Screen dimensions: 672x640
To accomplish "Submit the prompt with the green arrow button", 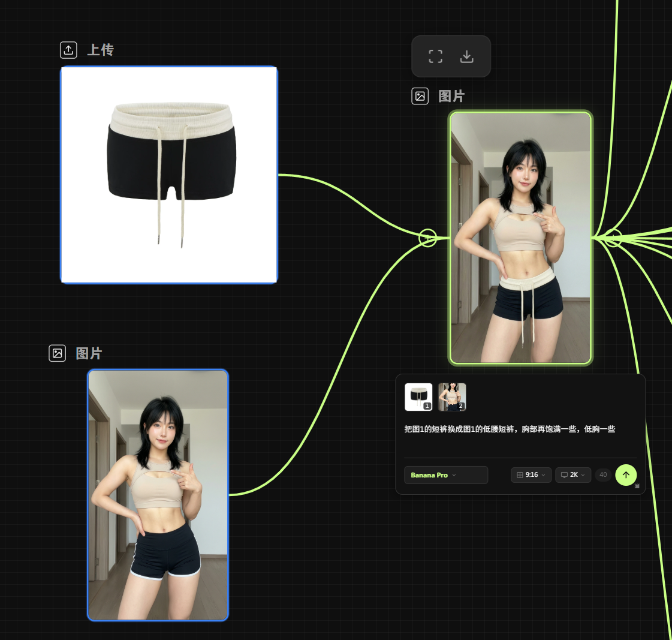I will click(625, 475).
